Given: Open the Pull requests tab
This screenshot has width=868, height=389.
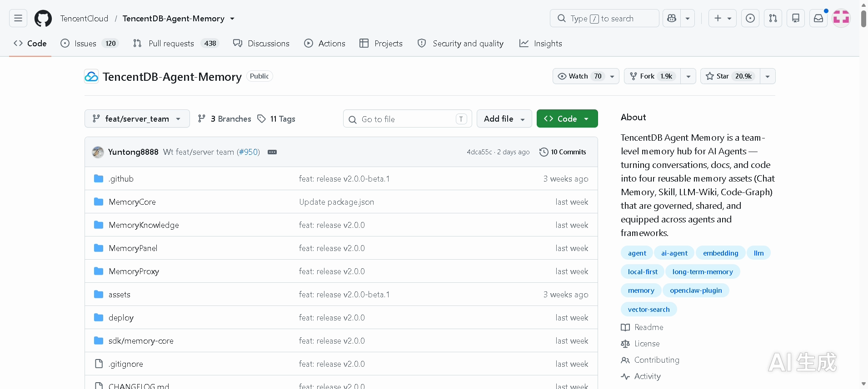Looking at the screenshot, I should click(x=176, y=43).
